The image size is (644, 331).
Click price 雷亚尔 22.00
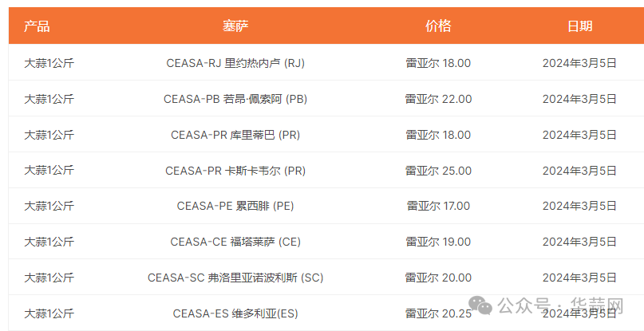(x=438, y=99)
